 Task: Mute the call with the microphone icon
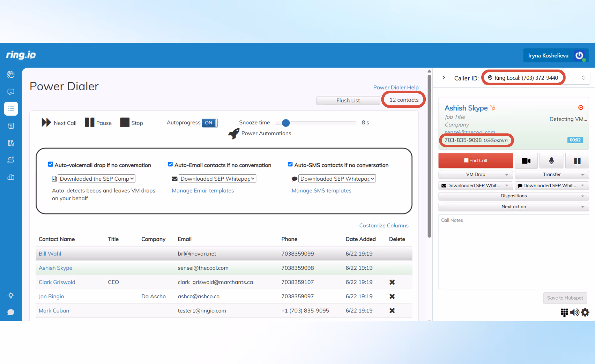551,161
